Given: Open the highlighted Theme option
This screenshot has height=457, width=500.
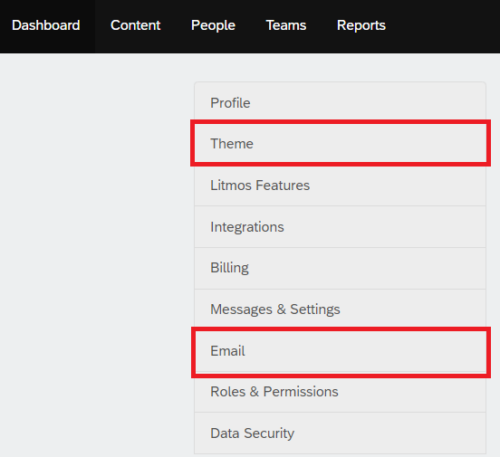Looking at the screenshot, I should click(x=340, y=144).
